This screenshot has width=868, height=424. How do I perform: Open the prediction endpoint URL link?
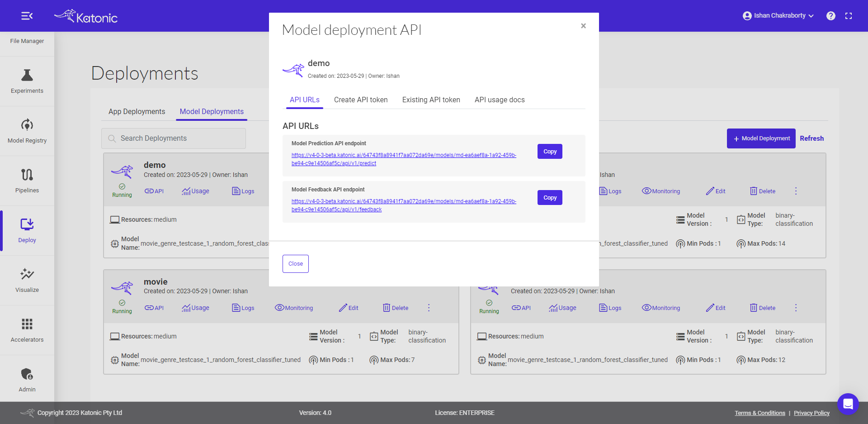(x=404, y=159)
